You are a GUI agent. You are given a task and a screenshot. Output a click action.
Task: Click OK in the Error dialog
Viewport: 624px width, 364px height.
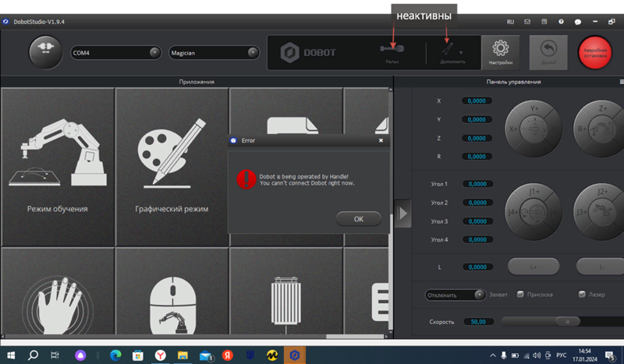point(358,219)
